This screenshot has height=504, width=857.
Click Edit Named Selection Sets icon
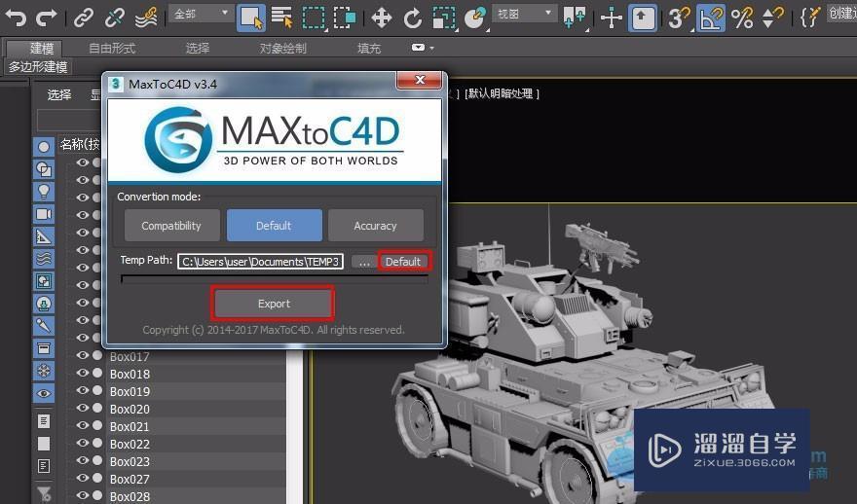pyautogui.click(x=810, y=18)
